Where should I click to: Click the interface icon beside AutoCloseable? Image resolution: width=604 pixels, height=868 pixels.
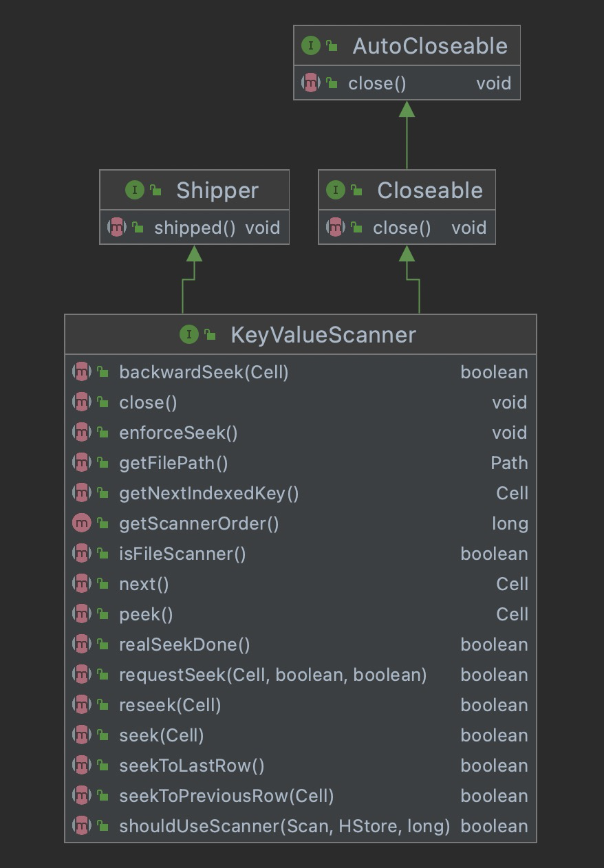tap(310, 46)
